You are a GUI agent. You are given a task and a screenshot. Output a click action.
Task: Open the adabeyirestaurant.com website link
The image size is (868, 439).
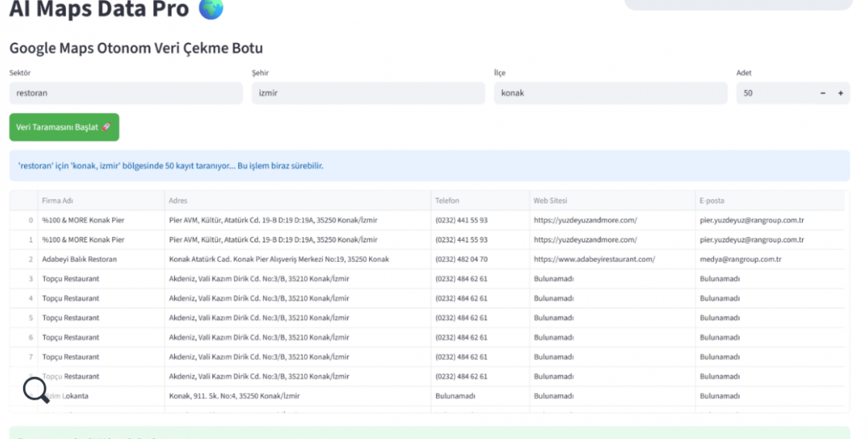tap(594, 259)
